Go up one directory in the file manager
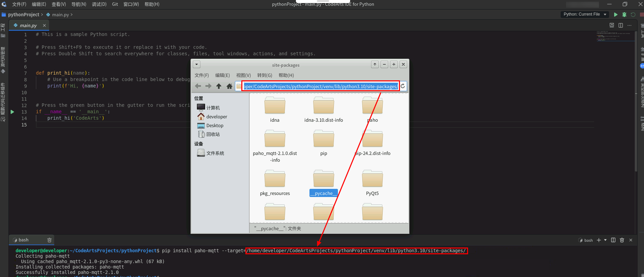The image size is (644, 277). (x=219, y=86)
